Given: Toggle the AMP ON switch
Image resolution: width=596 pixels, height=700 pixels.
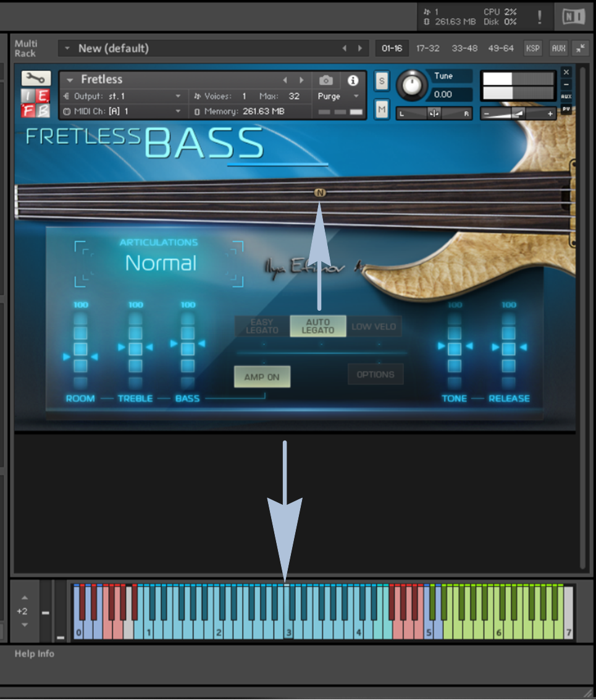Looking at the screenshot, I should click(x=262, y=377).
